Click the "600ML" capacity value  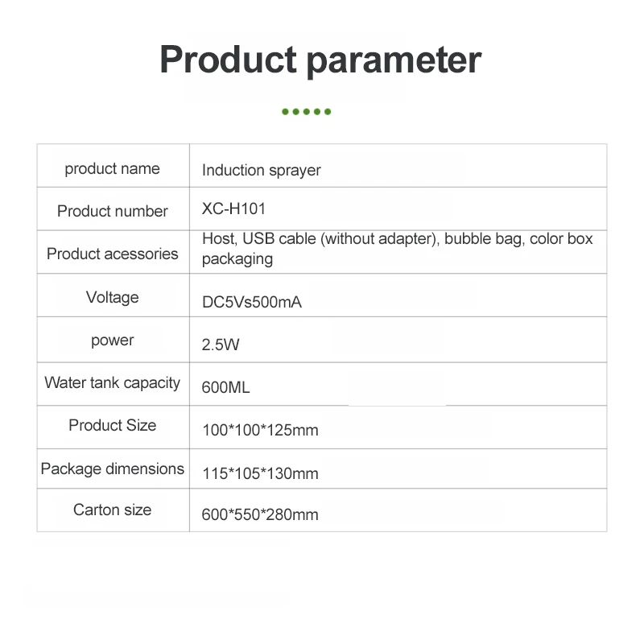tap(226, 388)
